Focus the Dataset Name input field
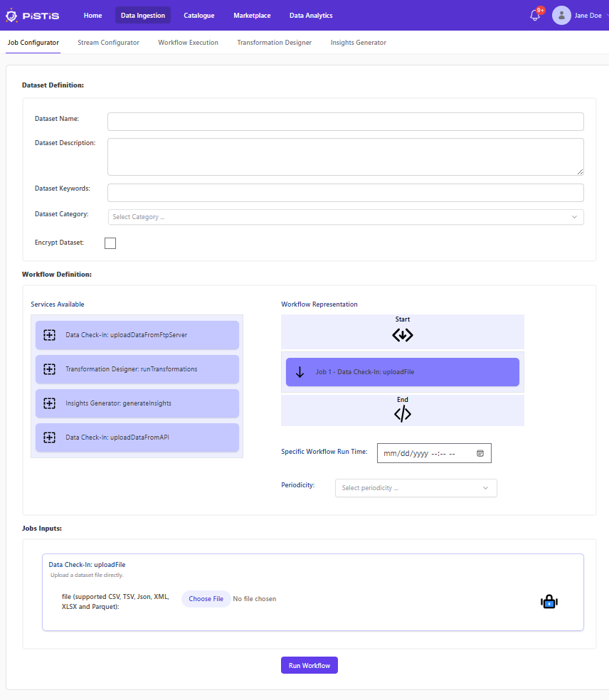Viewport: 609px width, 700px height. (x=346, y=122)
